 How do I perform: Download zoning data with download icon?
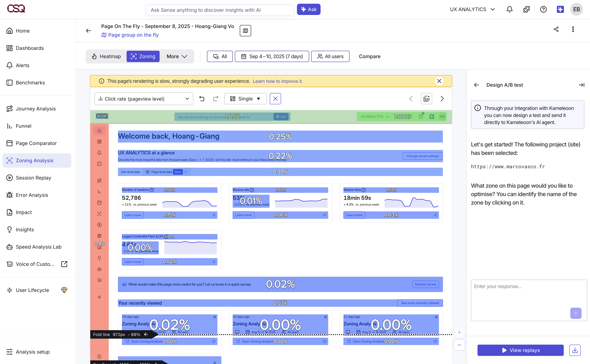coord(575,350)
